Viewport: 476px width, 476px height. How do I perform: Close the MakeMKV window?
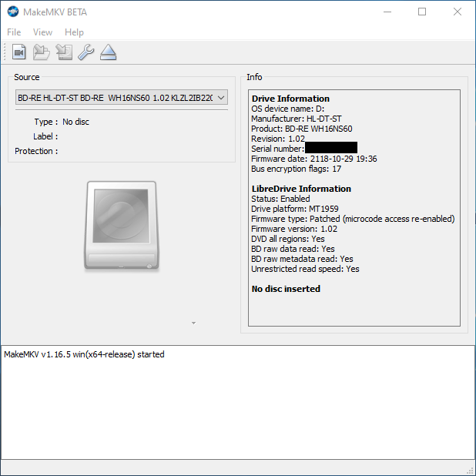[x=458, y=12]
